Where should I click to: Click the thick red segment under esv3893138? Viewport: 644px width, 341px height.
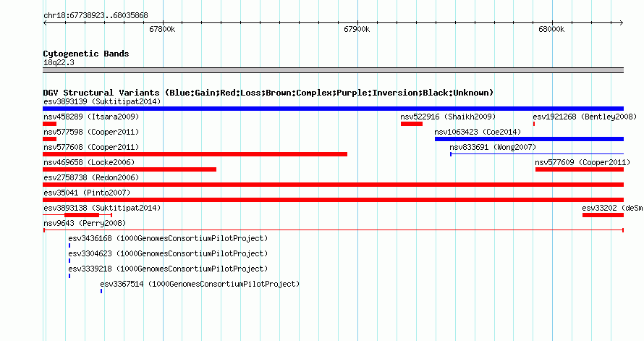coord(82,215)
